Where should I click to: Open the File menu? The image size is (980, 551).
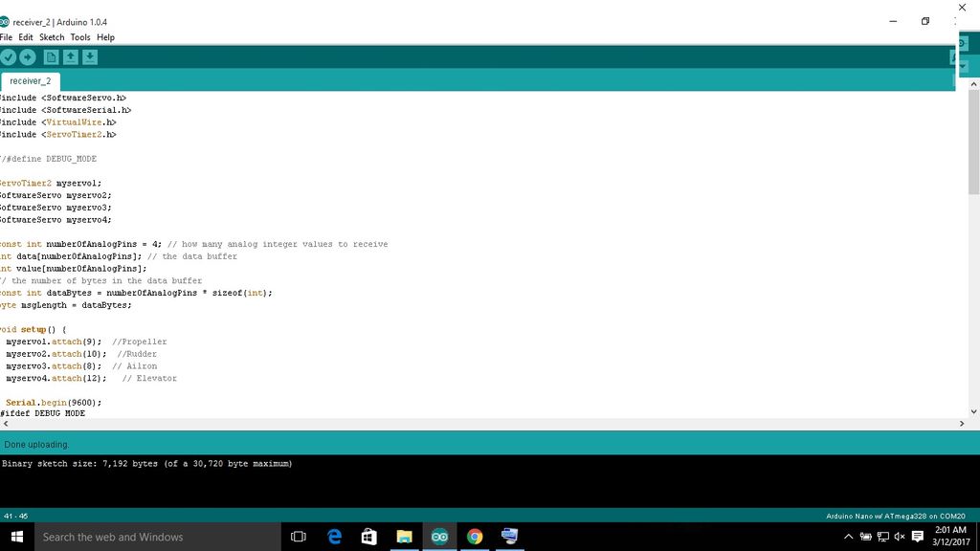pos(7,37)
